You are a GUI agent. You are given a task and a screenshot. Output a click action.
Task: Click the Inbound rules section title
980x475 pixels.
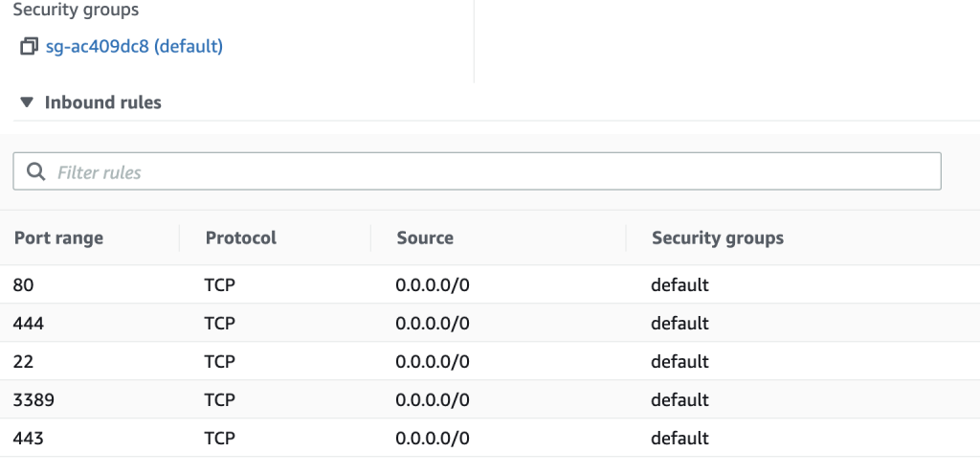point(102,102)
